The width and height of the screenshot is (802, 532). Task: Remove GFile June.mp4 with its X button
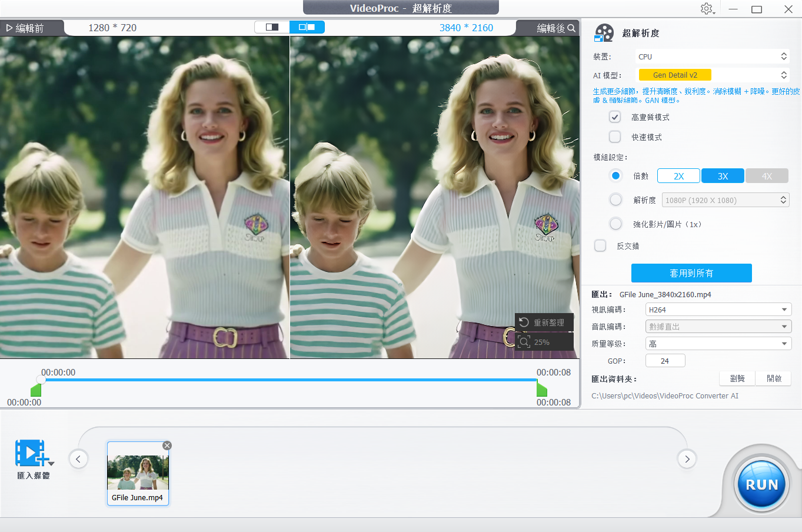click(x=167, y=445)
